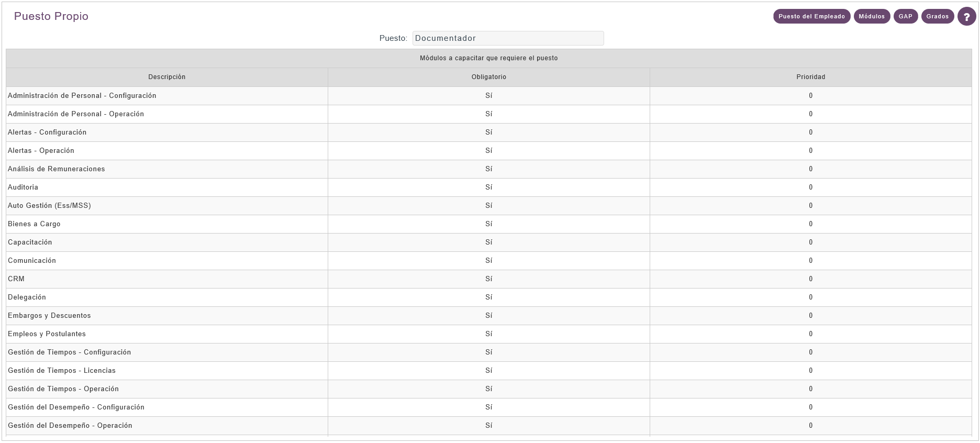
Task: Click the Obligatorio column header
Action: [489, 77]
